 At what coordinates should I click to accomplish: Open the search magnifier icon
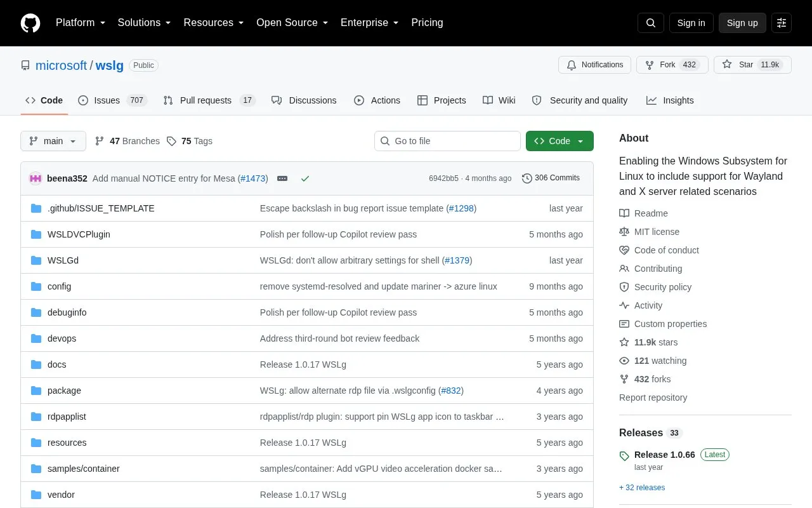(x=651, y=23)
